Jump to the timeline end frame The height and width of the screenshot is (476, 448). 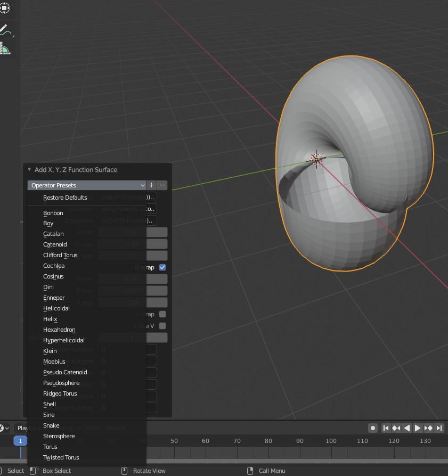[439, 428]
